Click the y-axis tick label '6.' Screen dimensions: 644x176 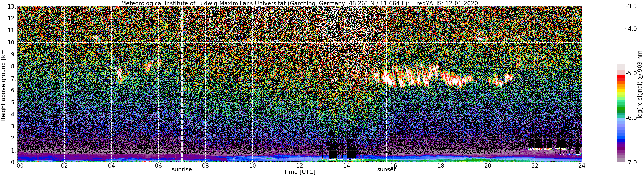coord(13,90)
